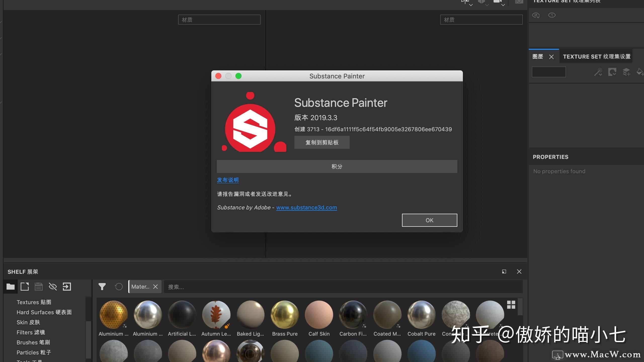Image resolution: width=644 pixels, height=362 pixels.
Task: Select the Autumn Le... material thumbnail
Action: (x=216, y=315)
